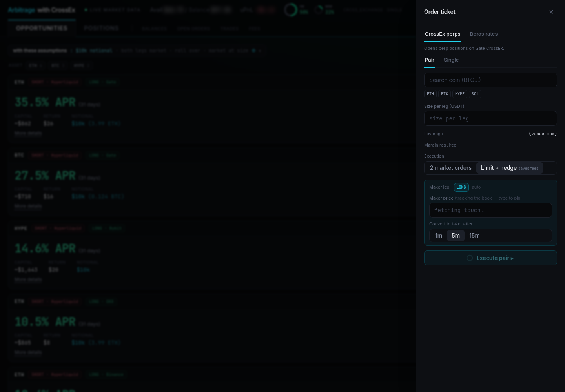Focus the Search coin input field
This screenshot has width=565, height=392.
pyautogui.click(x=490, y=80)
